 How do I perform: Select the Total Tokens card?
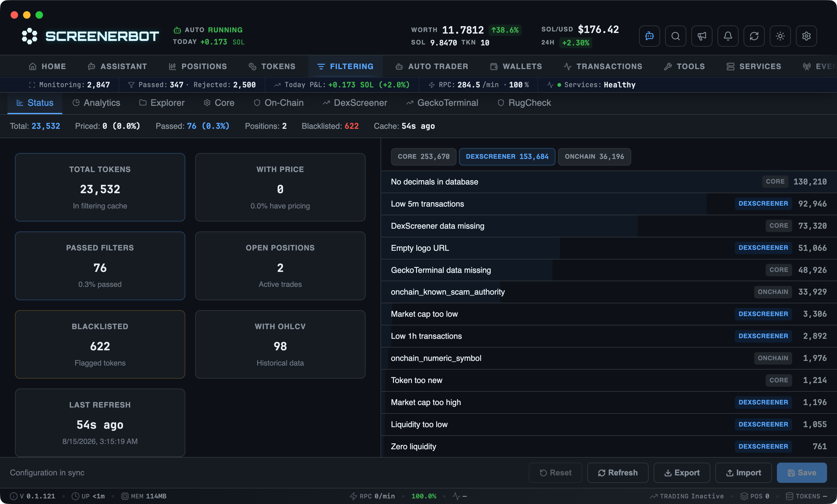coord(100,187)
